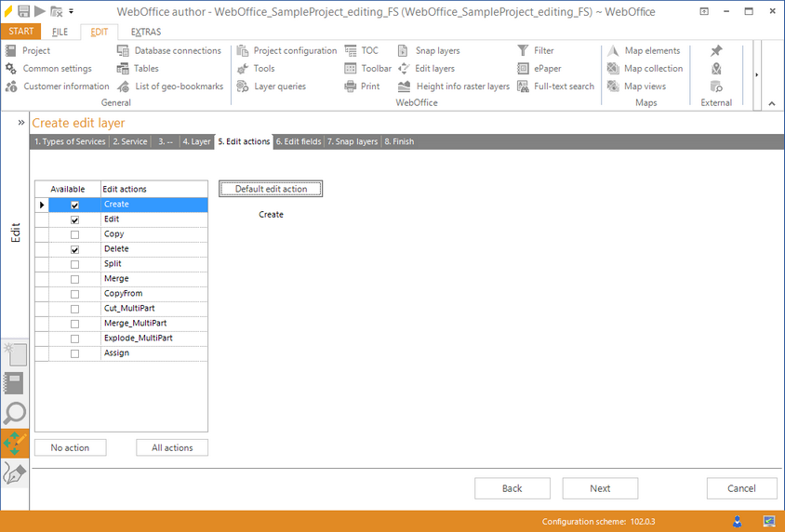Click the No action button
Screen dimensions: 785x532
click(x=70, y=447)
